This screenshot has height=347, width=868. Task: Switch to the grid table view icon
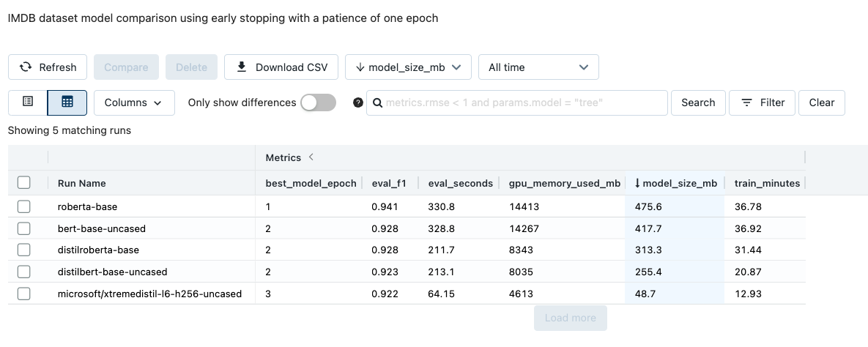point(67,102)
